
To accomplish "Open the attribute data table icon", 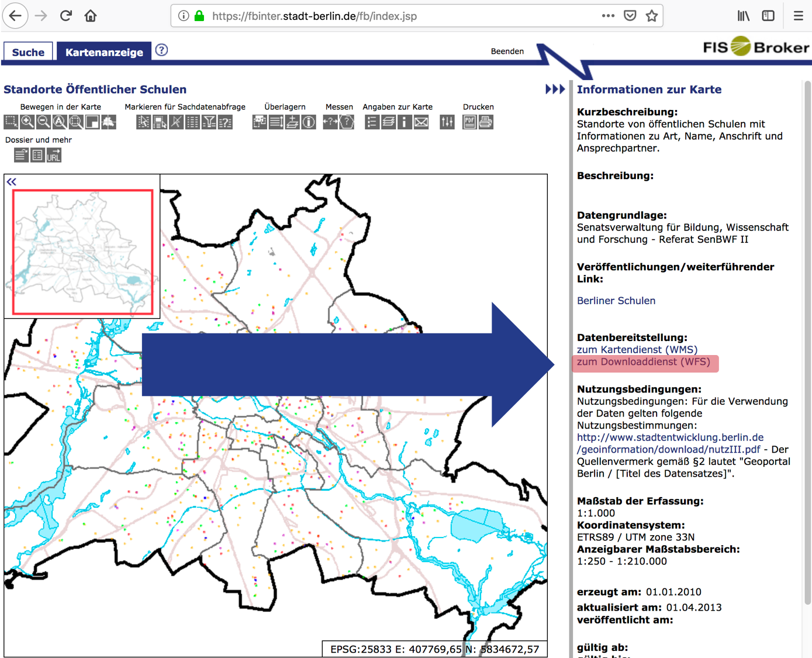I will coord(193,122).
